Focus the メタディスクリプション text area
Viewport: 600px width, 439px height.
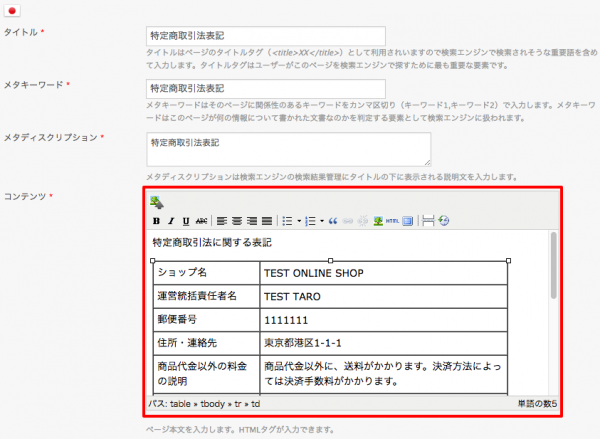pos(288,148)
